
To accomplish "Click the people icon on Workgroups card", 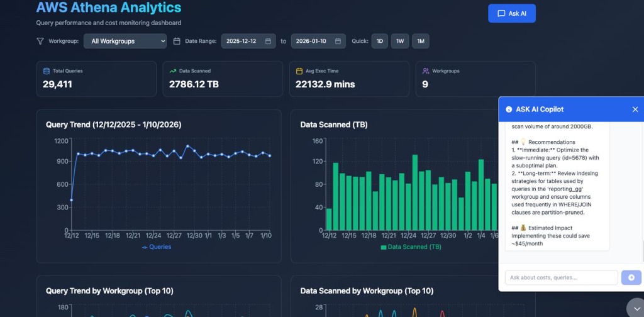I will point(426,71).
